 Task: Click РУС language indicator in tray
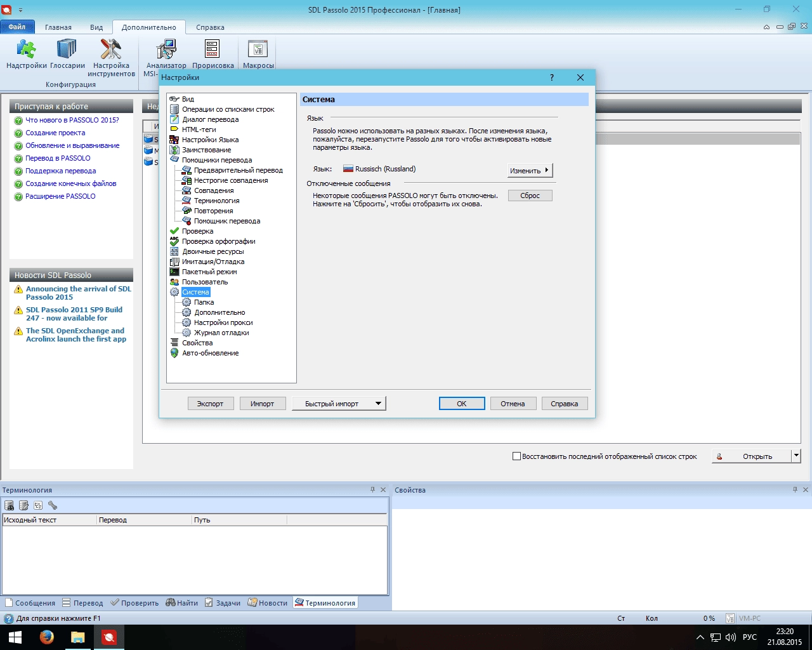tap(750, 637)
